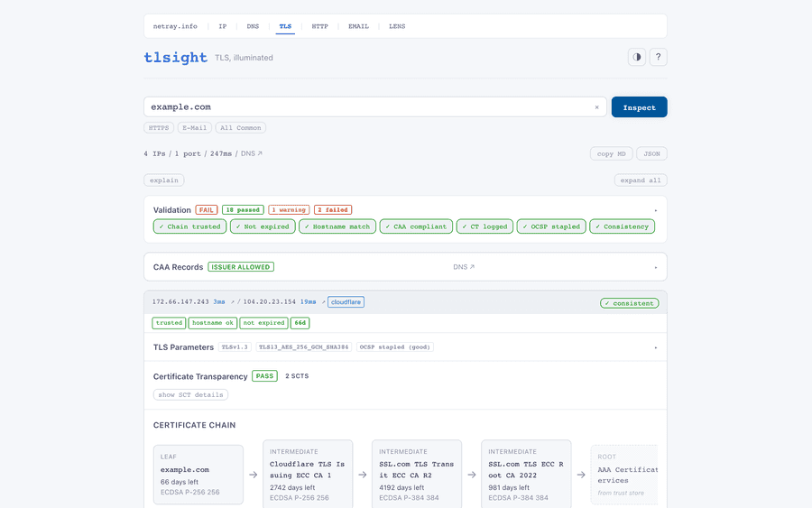812x508 pixels.
Task: Select SSL.com TLS Transit ECC CA R2 card
Action: (x=417, y=475)
